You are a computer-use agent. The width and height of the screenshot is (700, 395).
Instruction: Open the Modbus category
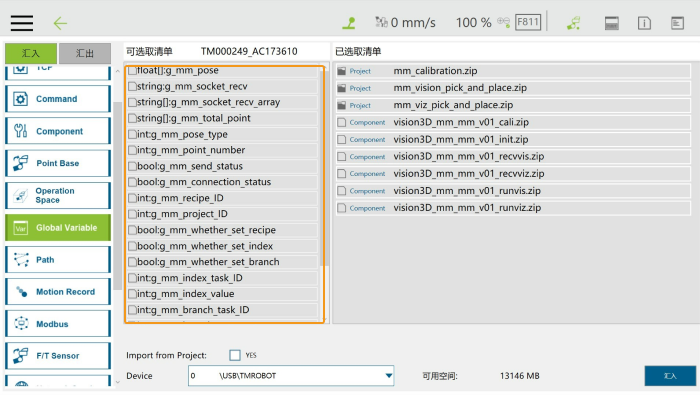point(58,324)
